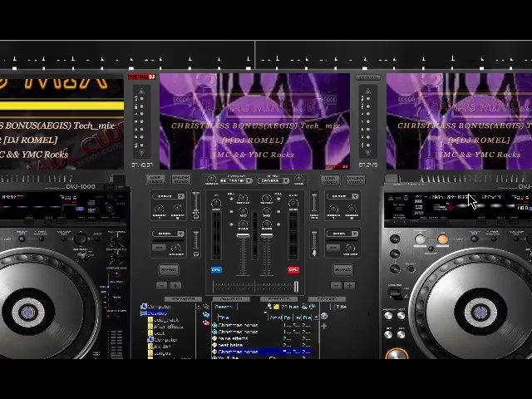Click left sampler Volume knob
Image resolution: width=532 pixels, height=399 pixels.
coord(175,248)
